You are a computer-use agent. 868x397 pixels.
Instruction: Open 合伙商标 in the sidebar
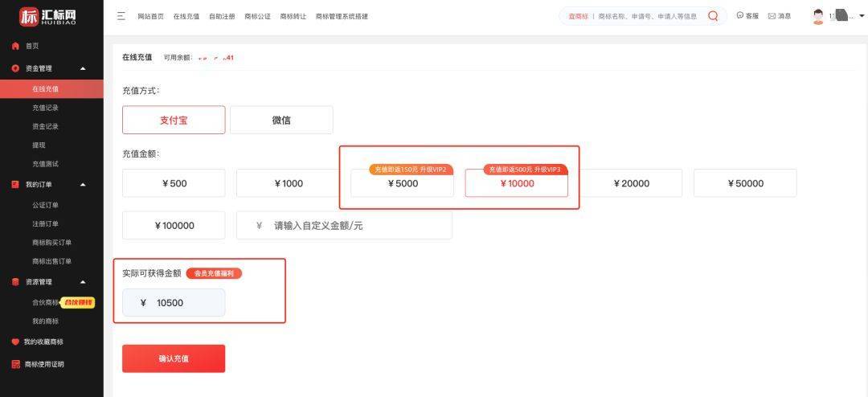tap(45, 302)
